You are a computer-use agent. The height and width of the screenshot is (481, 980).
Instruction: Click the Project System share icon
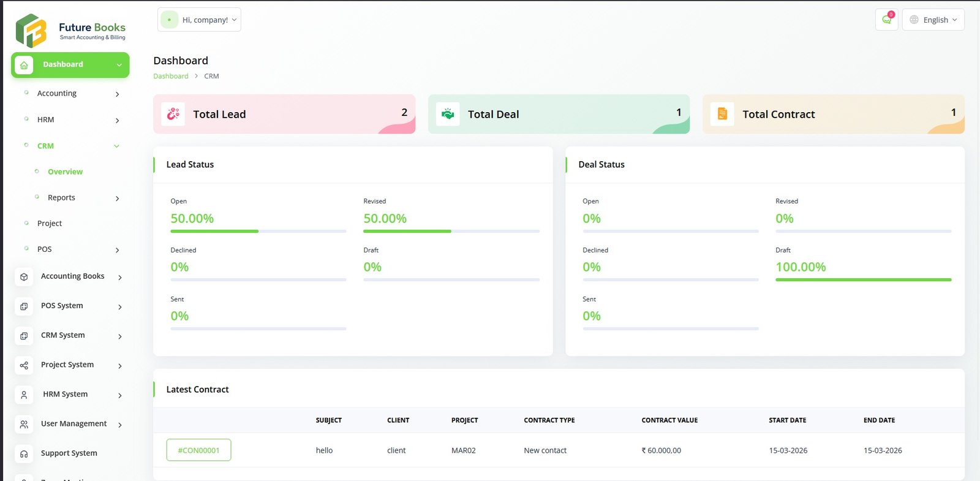(x=24, y=365)
